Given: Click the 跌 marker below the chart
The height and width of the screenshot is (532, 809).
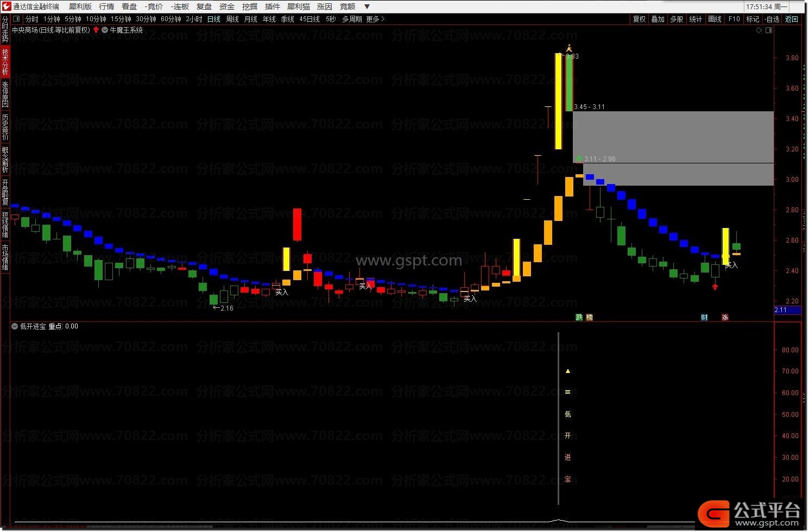Looking at the screenshot, I should (579, 317).
